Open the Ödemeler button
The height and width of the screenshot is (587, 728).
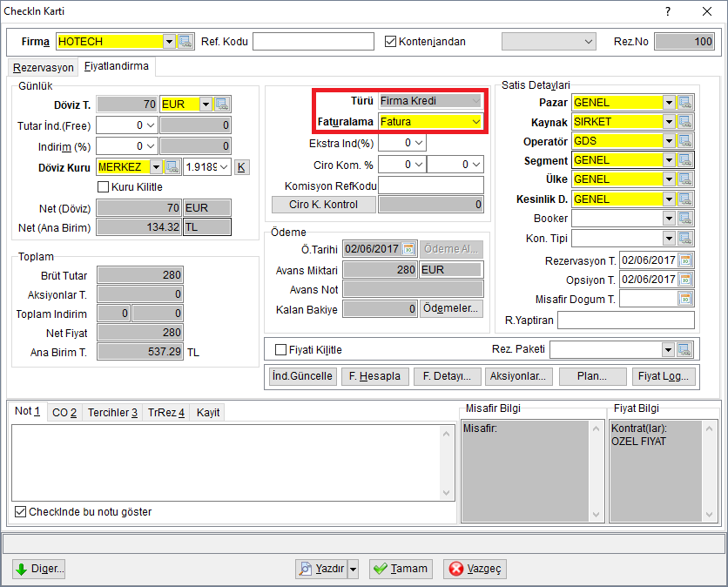point(451,308)
